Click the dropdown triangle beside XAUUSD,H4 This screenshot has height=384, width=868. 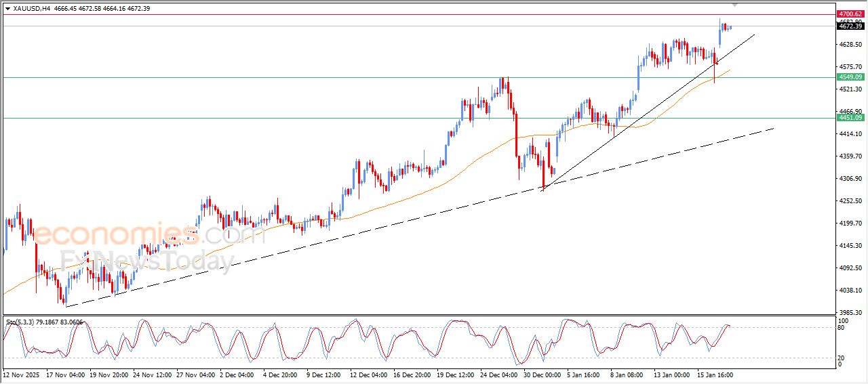(7, 9)
